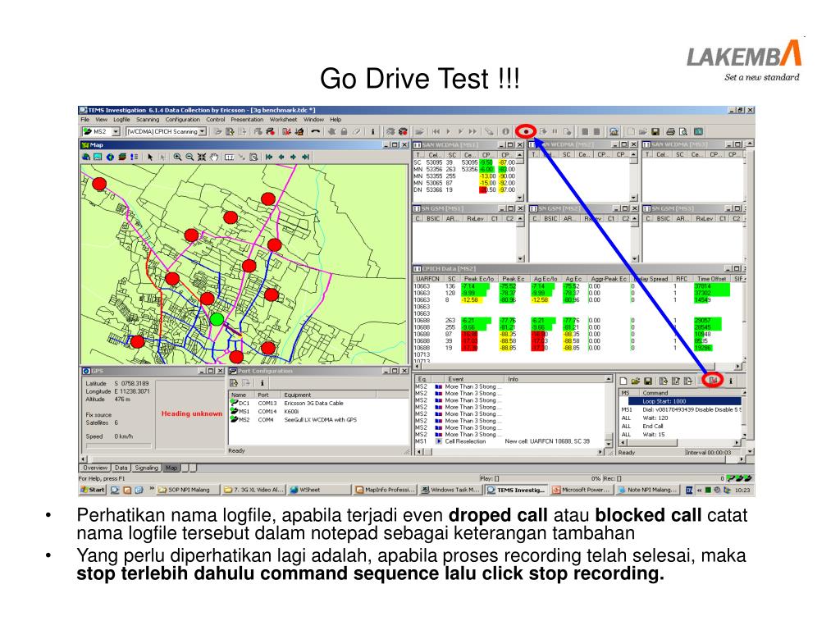Screen dimensions: 840x630
Task: Select the Map worksheet tab
Action: pos(171,468)
